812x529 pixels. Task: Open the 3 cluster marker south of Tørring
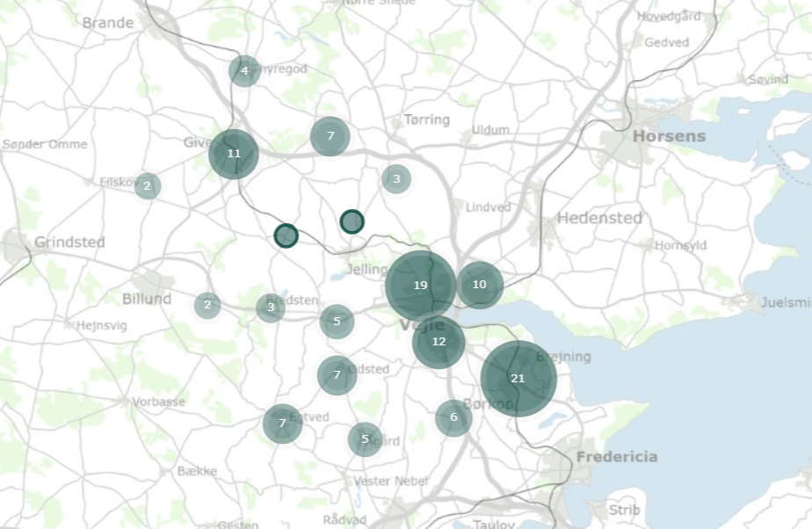[396, 179]
